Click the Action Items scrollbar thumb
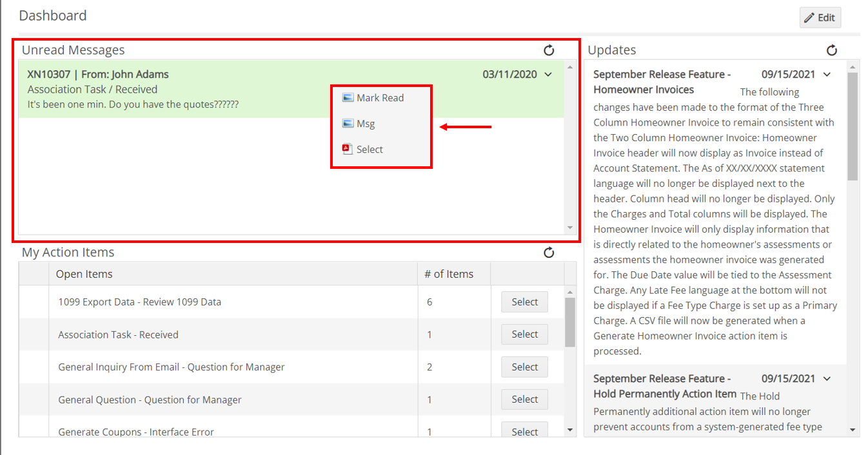 (570, 322)
